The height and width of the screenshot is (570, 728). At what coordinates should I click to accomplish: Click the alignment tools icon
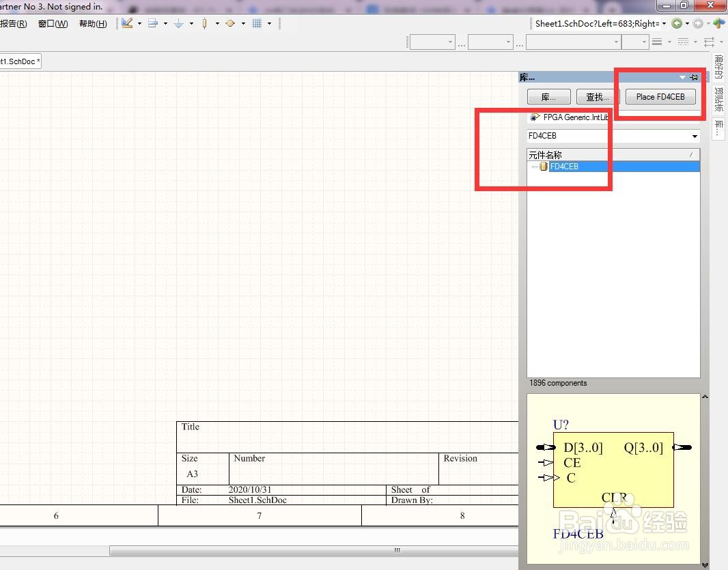tap(153, 23)
